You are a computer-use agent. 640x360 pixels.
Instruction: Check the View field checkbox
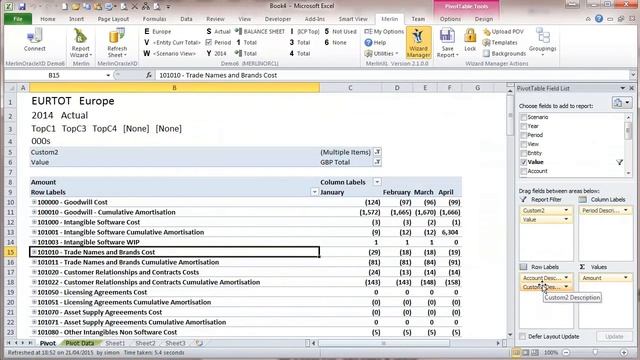[x=524, y=144]
